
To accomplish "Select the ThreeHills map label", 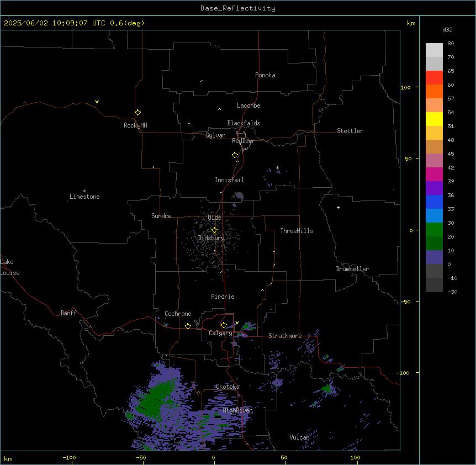I will 297,231.
